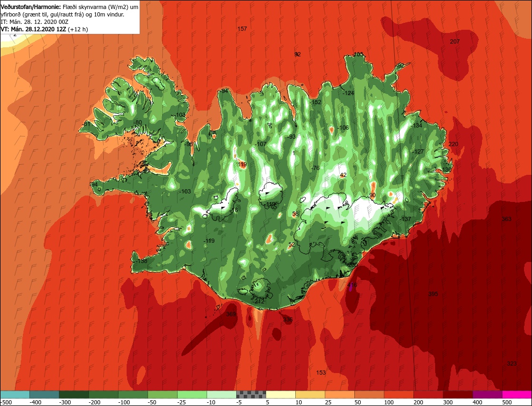Click the '(+12 h)' forecast offset text

[78, 29]
